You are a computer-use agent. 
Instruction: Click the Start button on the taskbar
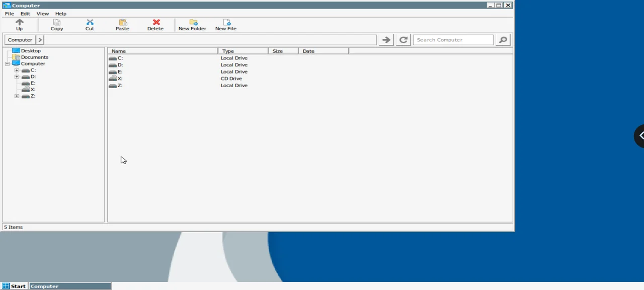[15, 286]
